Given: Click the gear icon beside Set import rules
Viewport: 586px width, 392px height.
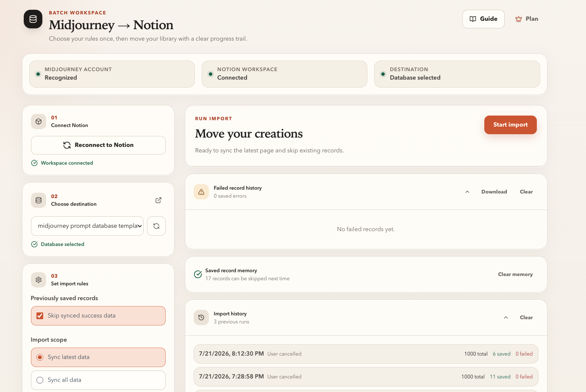Looking at the screenshot, I should click(x=39, y=280).
